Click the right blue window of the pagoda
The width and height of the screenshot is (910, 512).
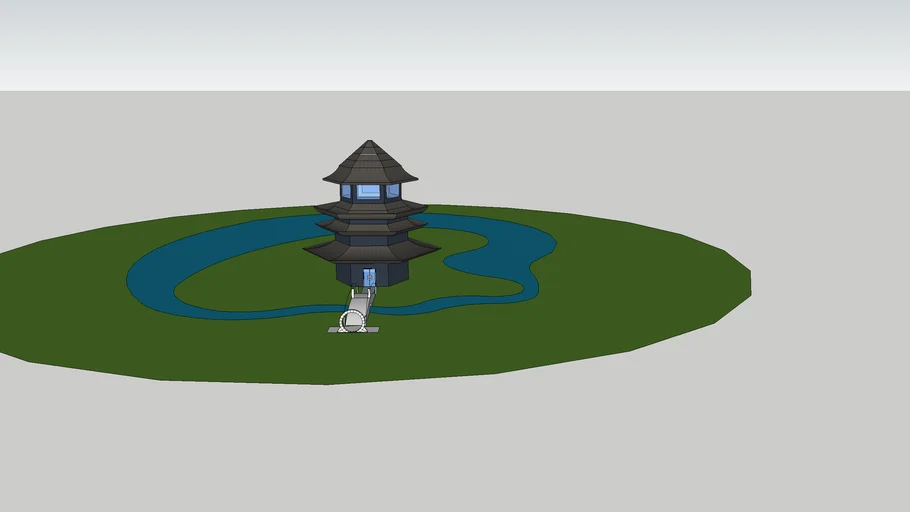393,191
